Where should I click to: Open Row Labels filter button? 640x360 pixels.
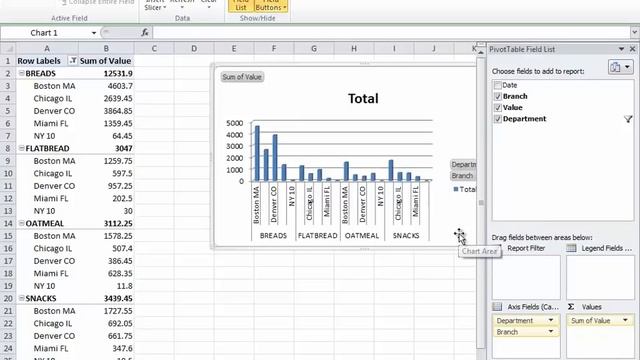pos(73,61)
